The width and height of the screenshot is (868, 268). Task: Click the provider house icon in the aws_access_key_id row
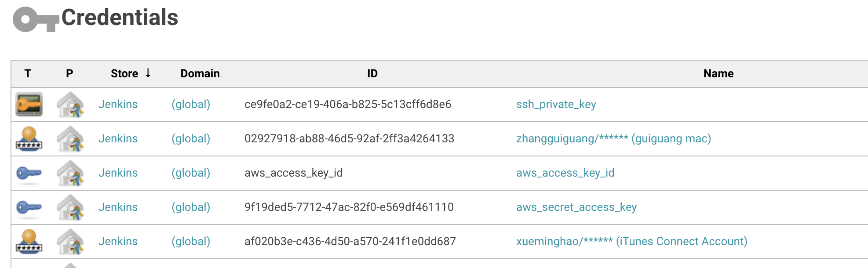70,173
